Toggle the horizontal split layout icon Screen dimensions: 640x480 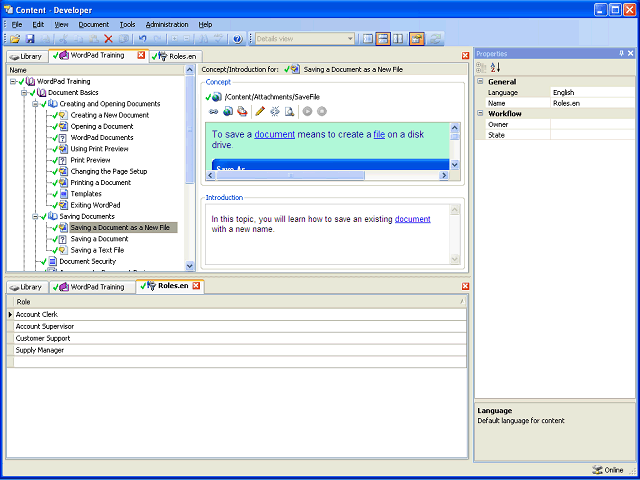coord(383,39)
